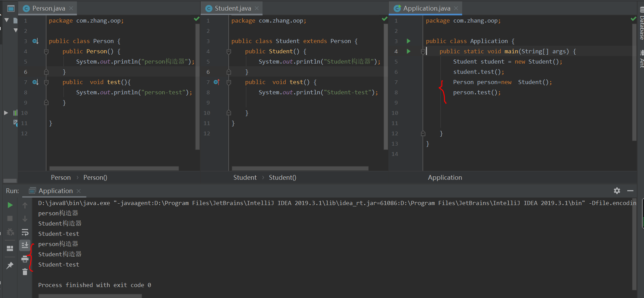The height and width of the screenshot is (298, 644).
Task: Click horizontal scrollbar in Student.java editor
Action: pos(300,168)
